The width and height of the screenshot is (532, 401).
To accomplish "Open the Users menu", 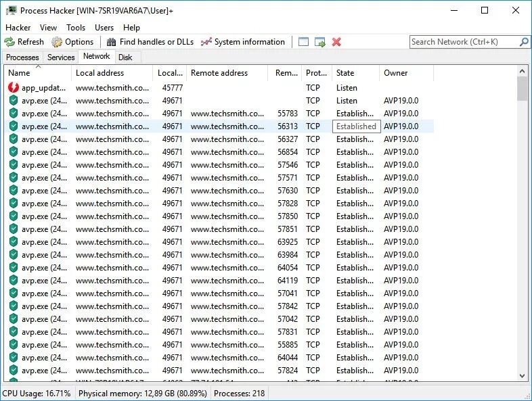I will point(104,28).
